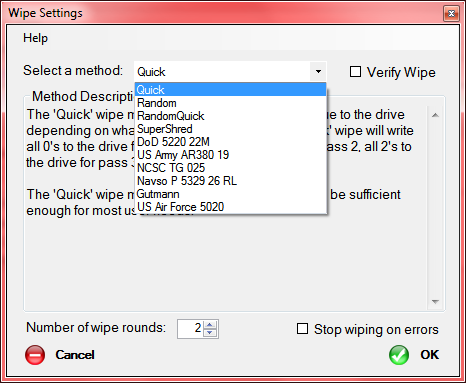
Task: Open the Help menu
Action: tap(35, 38)
